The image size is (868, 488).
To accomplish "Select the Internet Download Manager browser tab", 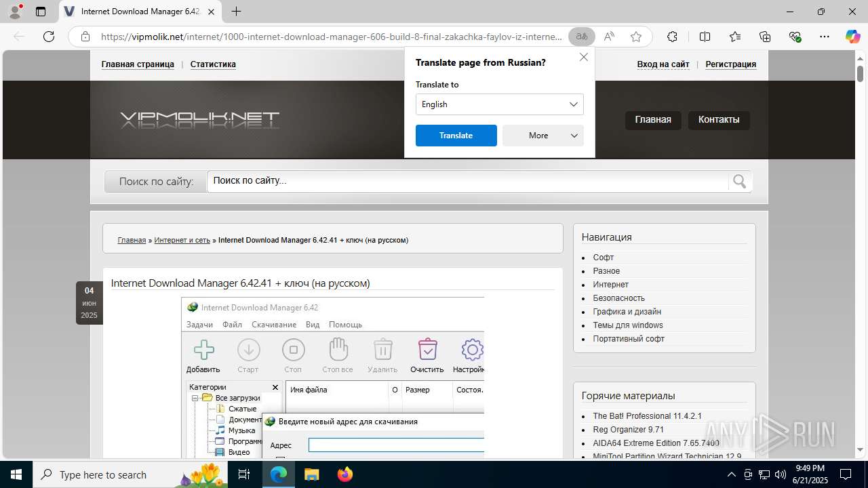I will 140,12.
